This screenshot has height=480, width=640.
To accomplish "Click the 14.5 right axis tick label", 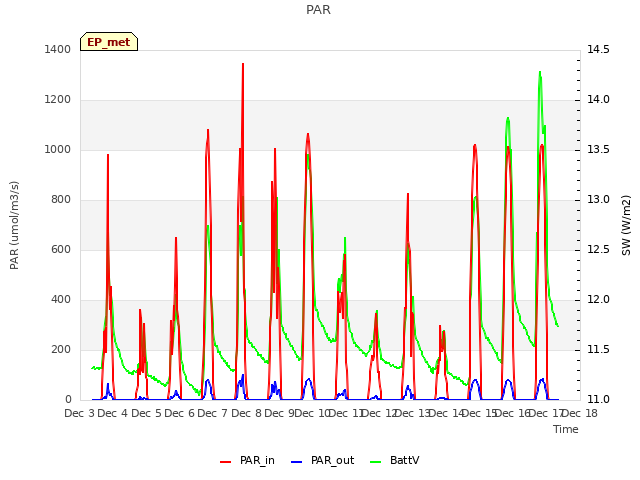I will coord(598,49).
